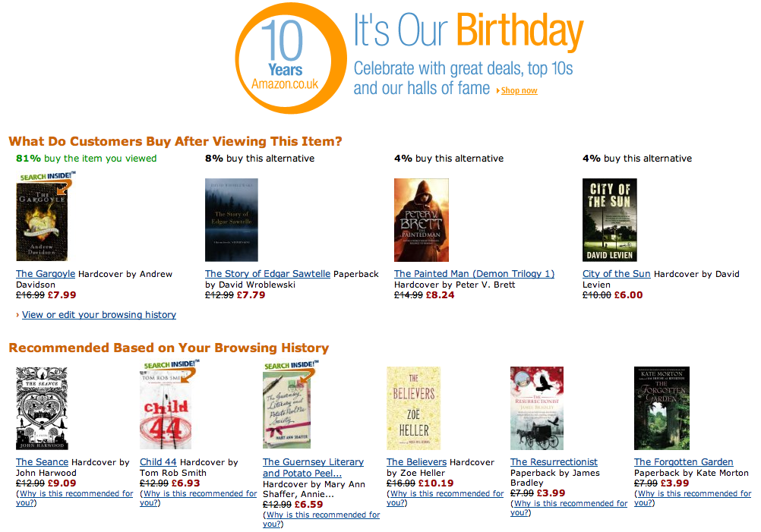The image size is (761, 532).
Task: Open The Forgotten Garden cover image
Action: pyautogui.click(x=662, y=408)
